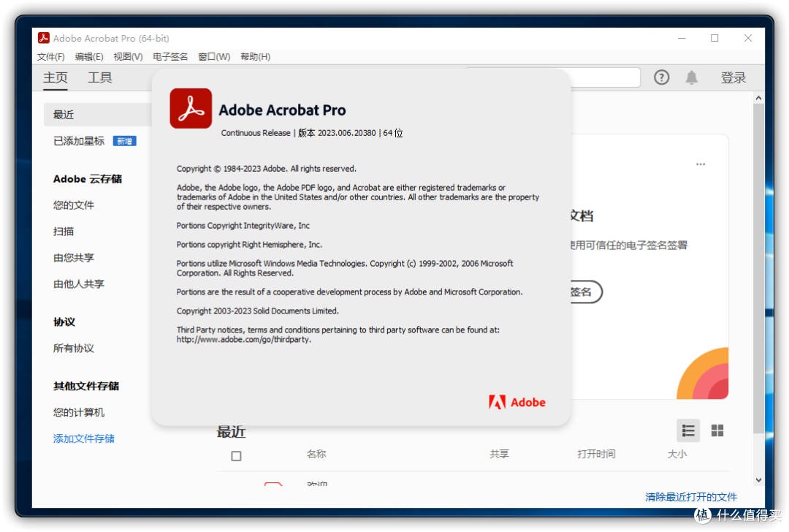
Task: Click the Acrobat logo in the About dialog
Action: (191, 109)
